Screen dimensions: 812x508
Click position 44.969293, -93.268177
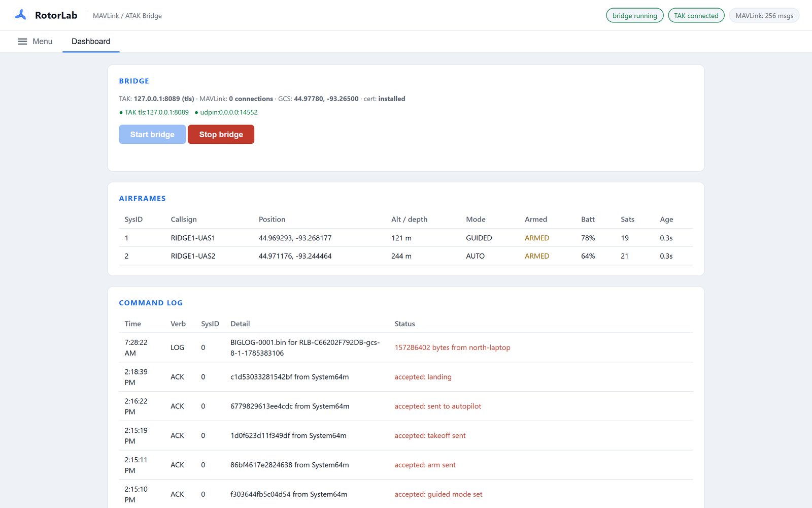pos(295,238)
